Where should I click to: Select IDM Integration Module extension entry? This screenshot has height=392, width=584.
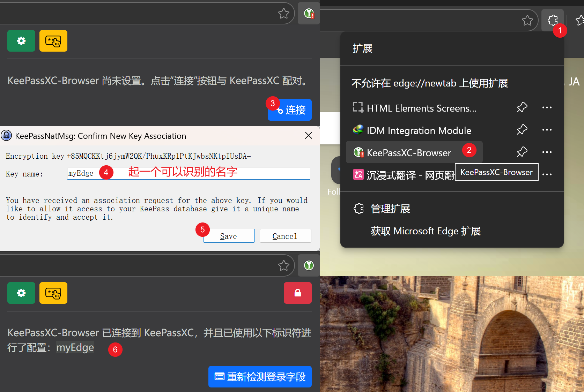point(414,130)
